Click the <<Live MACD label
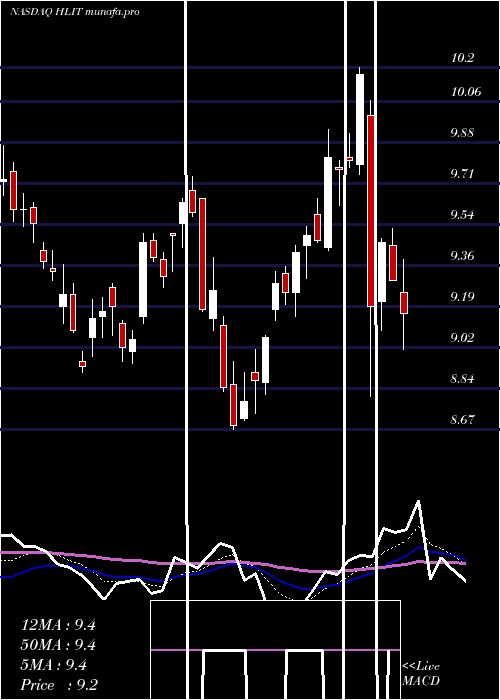Viewport: 500px width, 700px height. click(x=421, y=674)
